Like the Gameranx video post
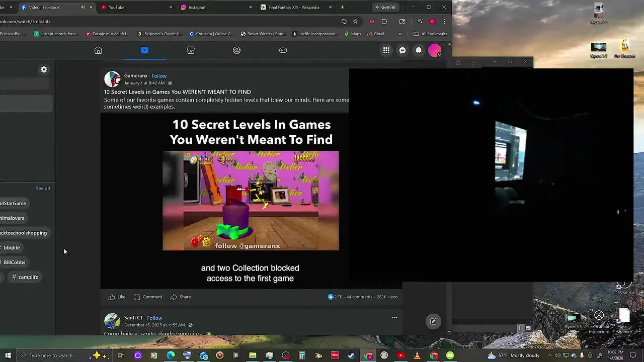Screen dimensions: 644x362 [117, 297]
